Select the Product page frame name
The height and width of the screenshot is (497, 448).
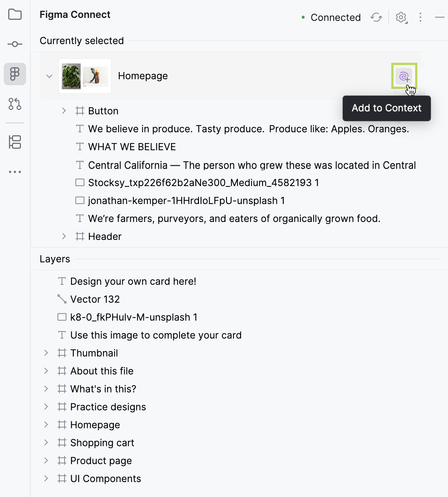pyautogui.click(x=101, y=461)
